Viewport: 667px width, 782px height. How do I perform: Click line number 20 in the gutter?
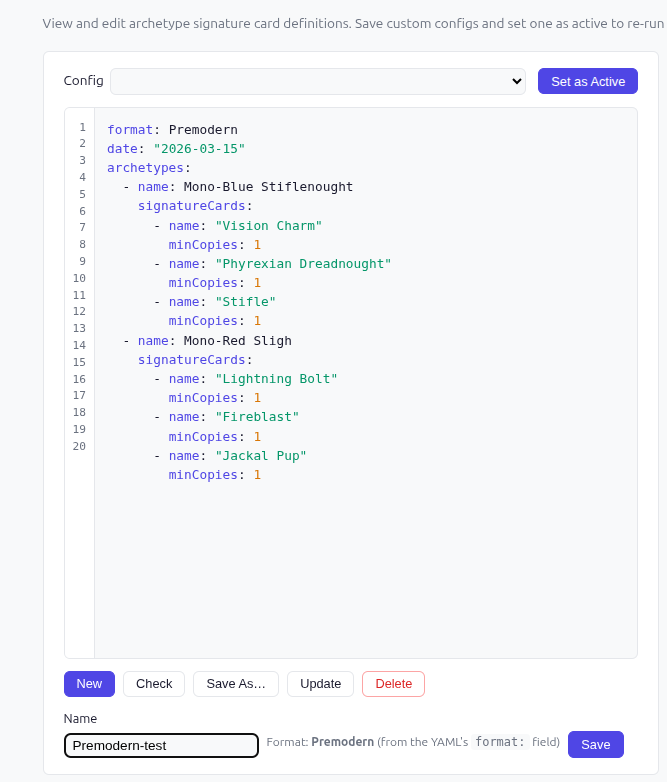click(79, 446)
